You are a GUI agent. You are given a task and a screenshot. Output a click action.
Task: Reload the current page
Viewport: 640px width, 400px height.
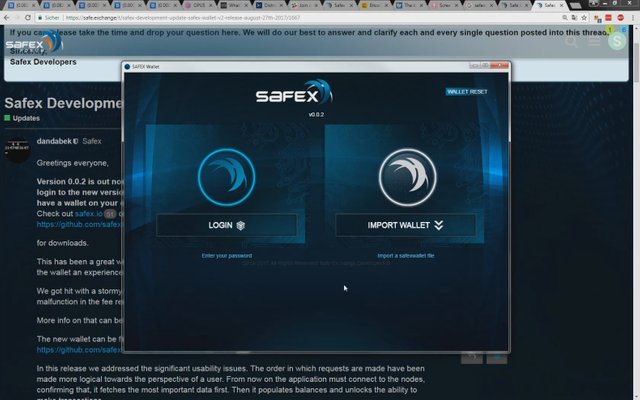[28, 18]
